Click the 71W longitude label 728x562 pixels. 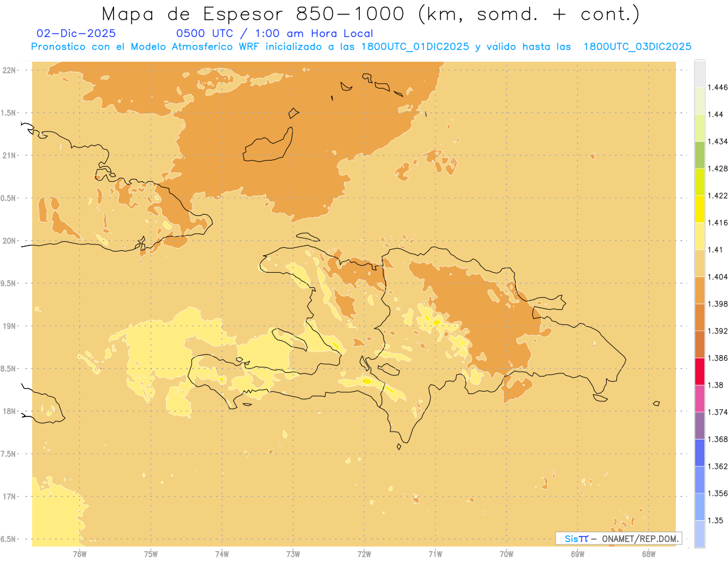tap(435, 554)
